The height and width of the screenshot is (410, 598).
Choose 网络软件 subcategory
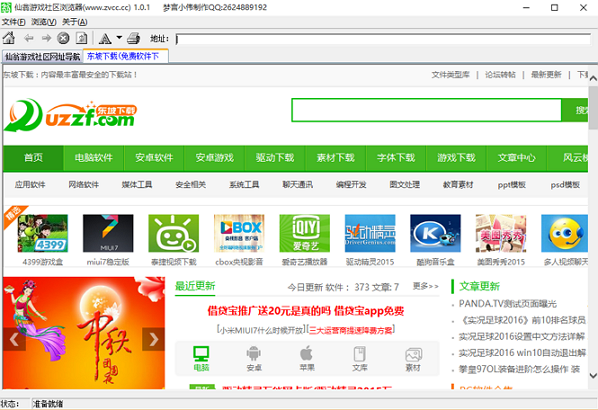pos(84,185)
